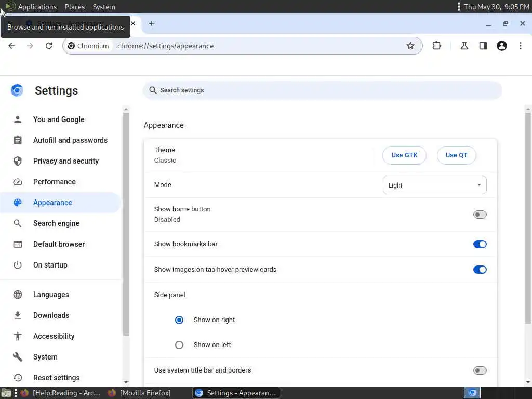Click the search magnifier icon in settings

[153, 90]
